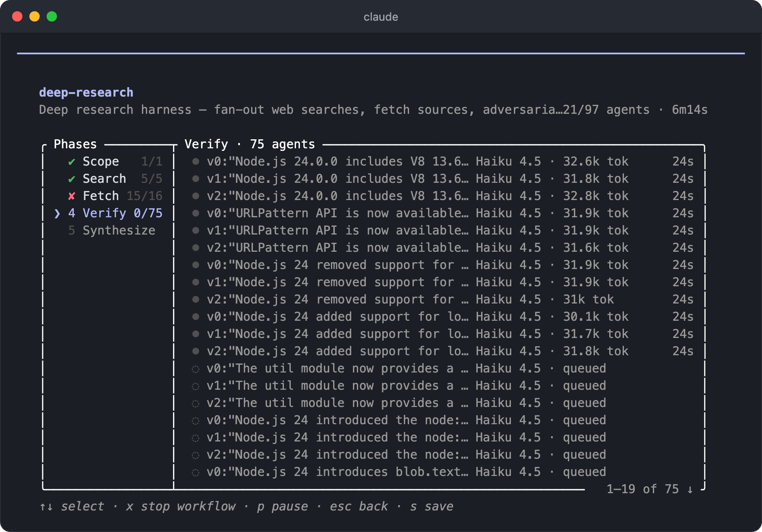762x532 pixels.
Task: Click the green checkmark beside Search
Action: pos(72,179)
